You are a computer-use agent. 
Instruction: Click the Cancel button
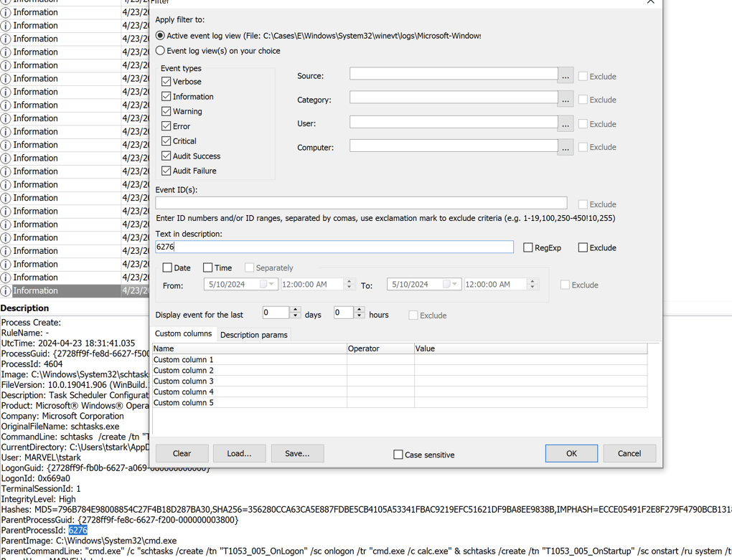[x=629, y=453]
